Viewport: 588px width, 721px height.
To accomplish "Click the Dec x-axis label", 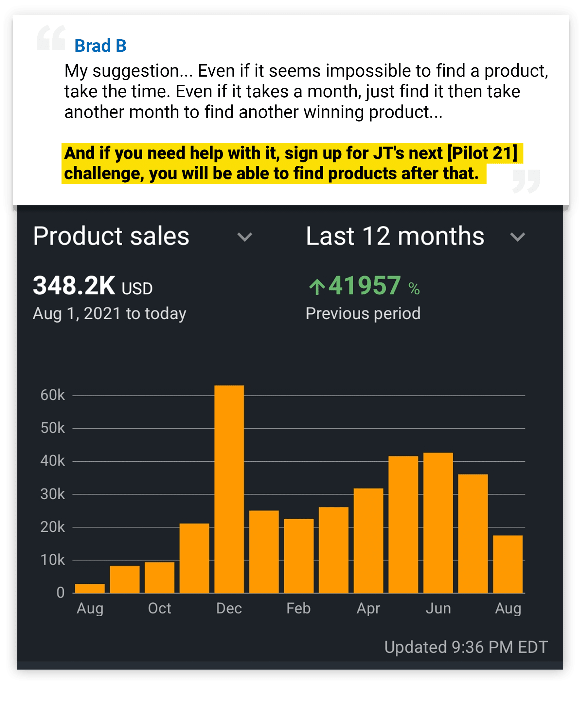I will pos(229,608).
